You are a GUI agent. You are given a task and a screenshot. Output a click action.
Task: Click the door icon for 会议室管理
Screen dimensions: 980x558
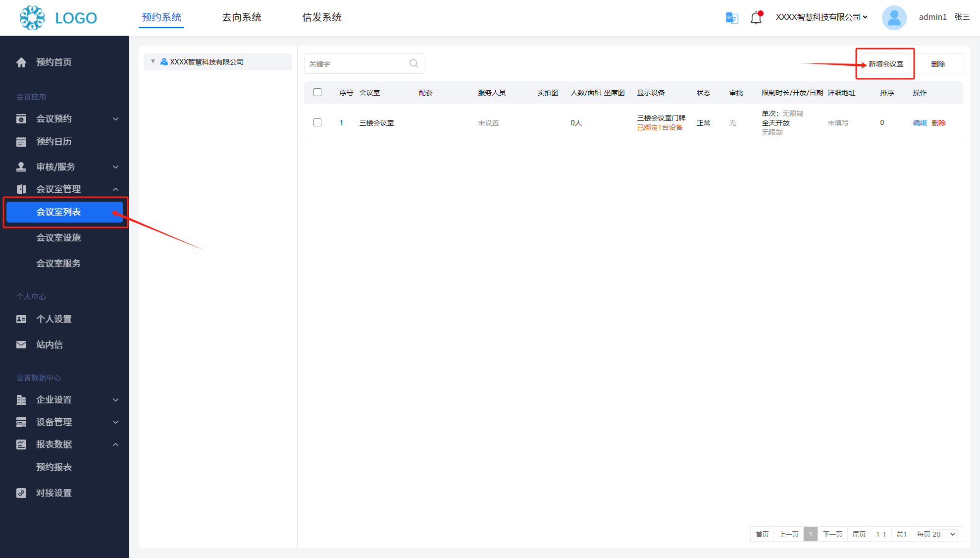click(21, 189)
